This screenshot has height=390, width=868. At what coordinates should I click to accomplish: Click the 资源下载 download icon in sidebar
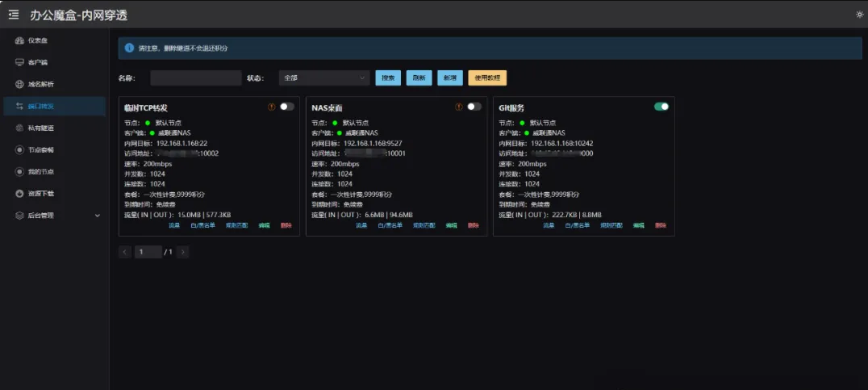tap(19, 194)
